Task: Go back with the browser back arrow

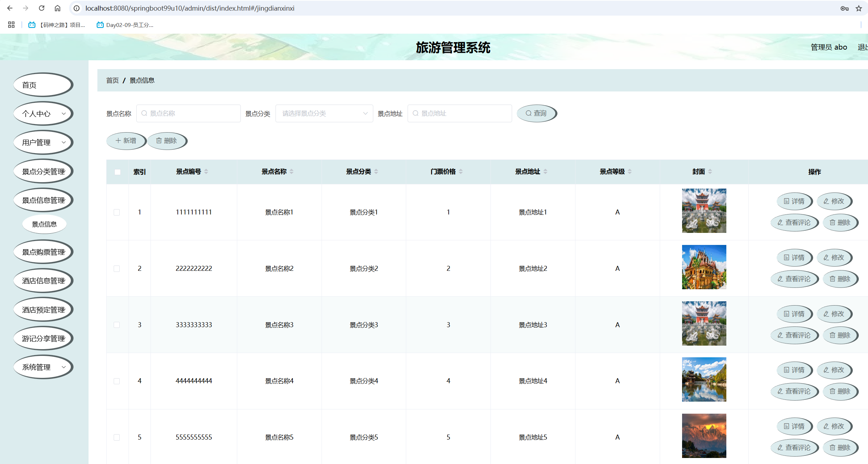Action: click(x=10, y=8)
